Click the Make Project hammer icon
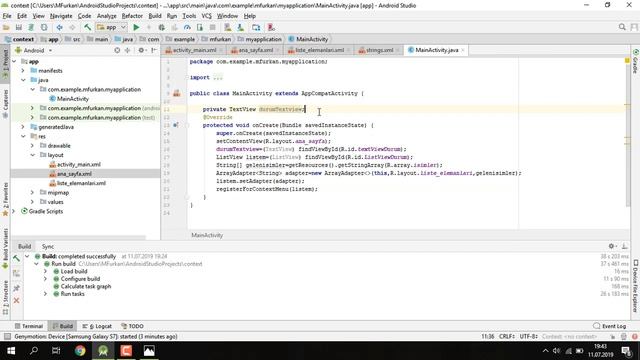 pyautogui.click(x=87, y=27)
